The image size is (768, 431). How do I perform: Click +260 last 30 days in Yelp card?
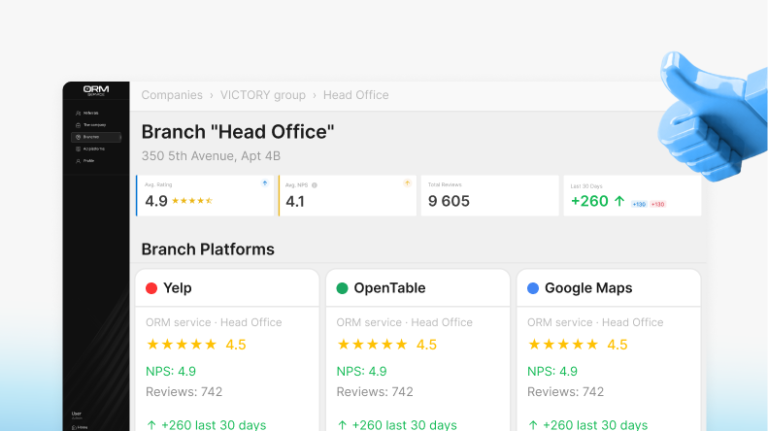coord(206,425)
